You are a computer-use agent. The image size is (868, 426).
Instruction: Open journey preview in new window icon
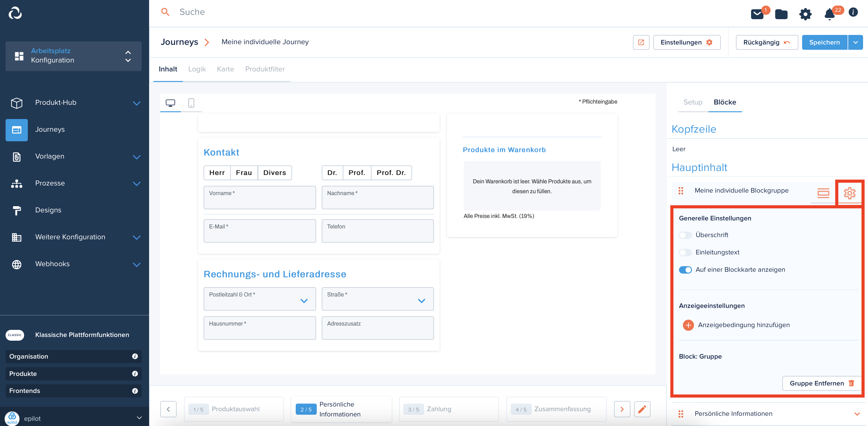pyautogui.click(x=641, y=42)
